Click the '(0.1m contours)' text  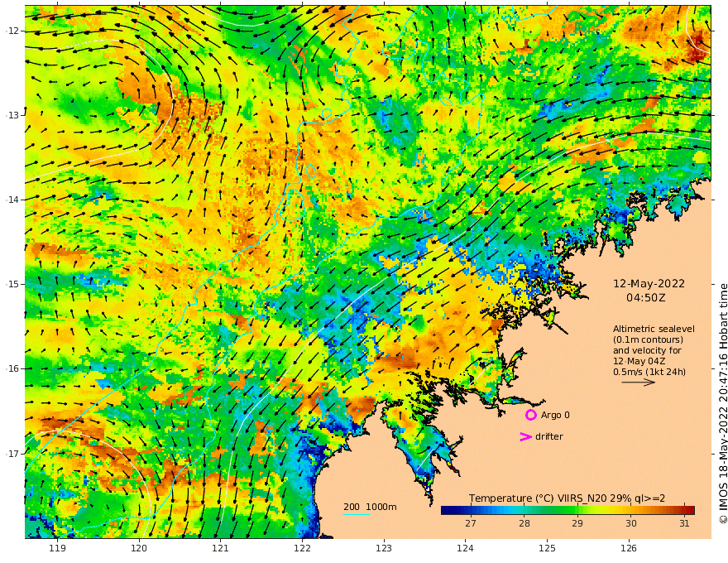(x=648, y=339)
